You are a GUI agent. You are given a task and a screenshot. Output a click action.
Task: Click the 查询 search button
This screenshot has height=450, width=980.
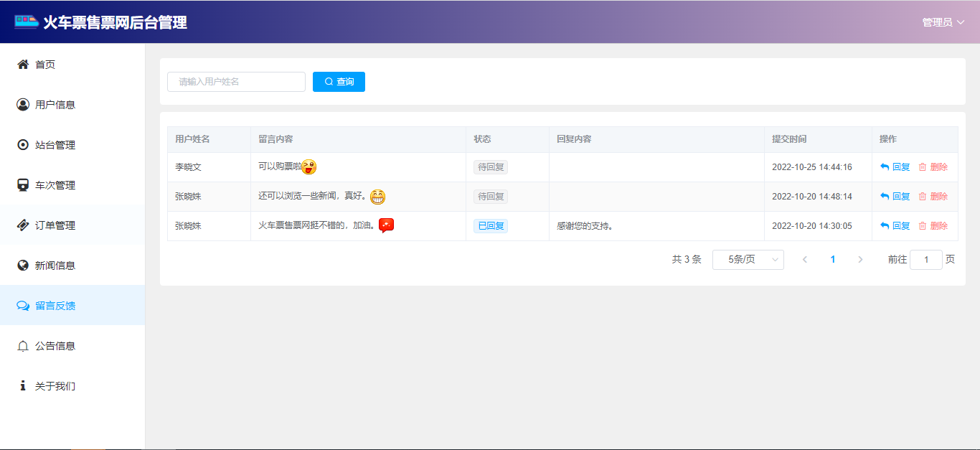[339, 82]
